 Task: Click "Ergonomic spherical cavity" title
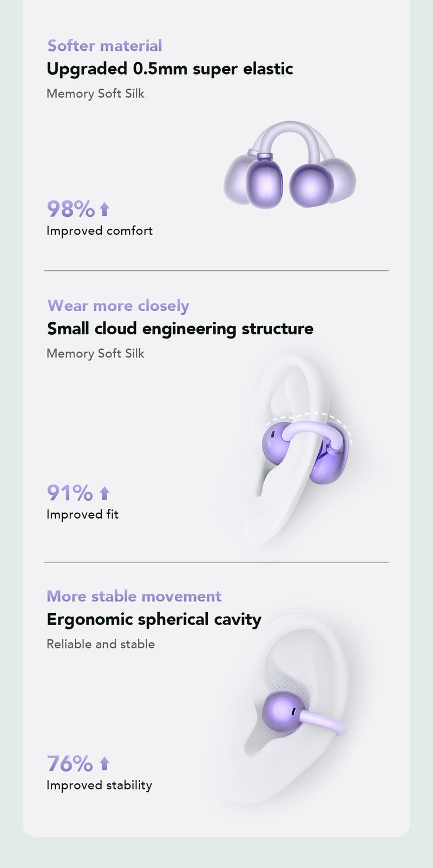154,619
